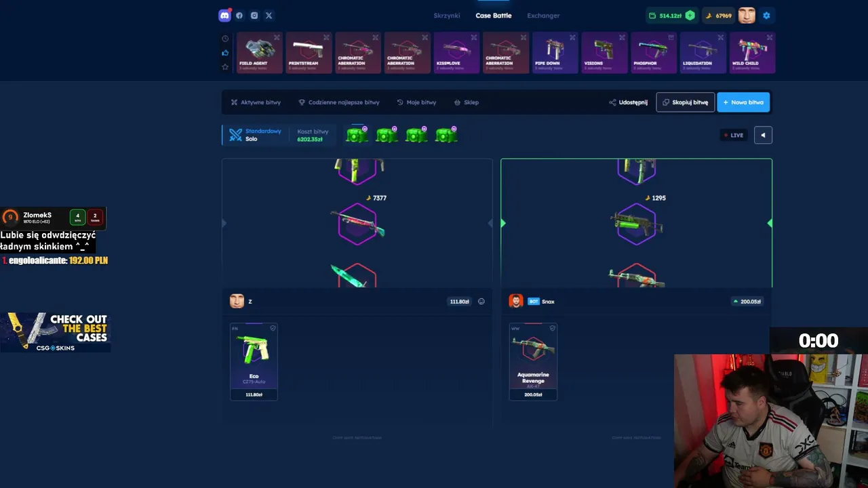This screenshot has width=868, height=488.
Task: Select Aktywne bitwy tab
Action: pyautogui.click(x=256, y=102)
